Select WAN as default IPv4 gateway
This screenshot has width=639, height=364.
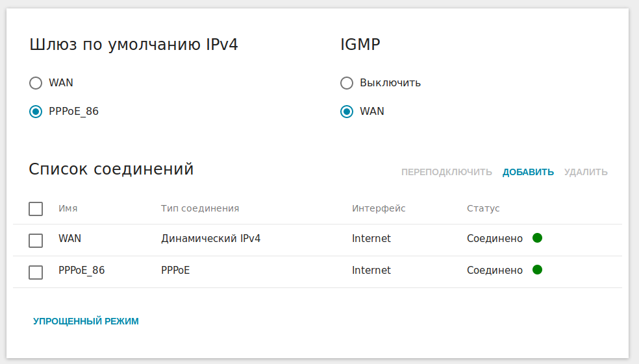[x=36, y=83]
